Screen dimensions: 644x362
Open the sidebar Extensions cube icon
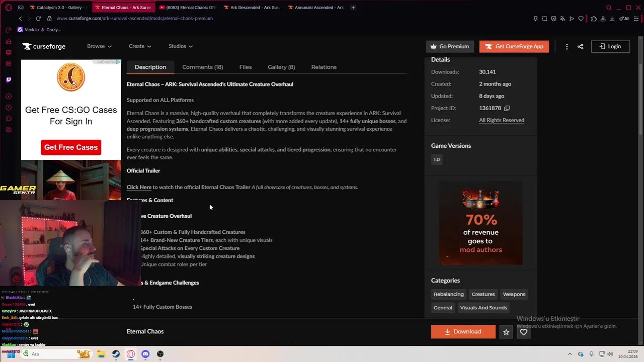coord(9,119)
